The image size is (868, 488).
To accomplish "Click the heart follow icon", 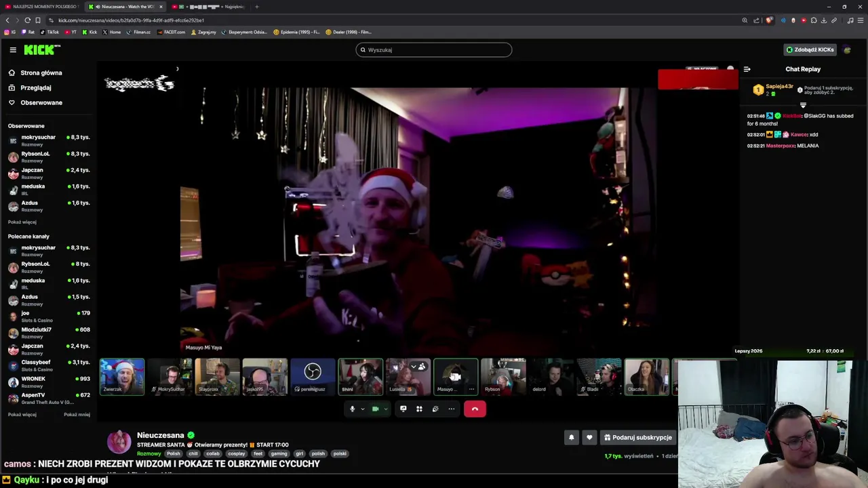I will point(589,438).
